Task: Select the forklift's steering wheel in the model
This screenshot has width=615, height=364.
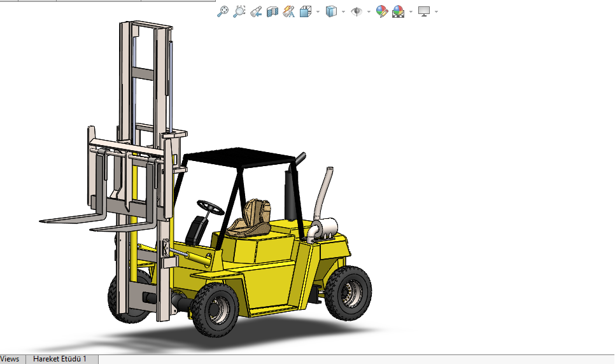Action: pos(210,206)
